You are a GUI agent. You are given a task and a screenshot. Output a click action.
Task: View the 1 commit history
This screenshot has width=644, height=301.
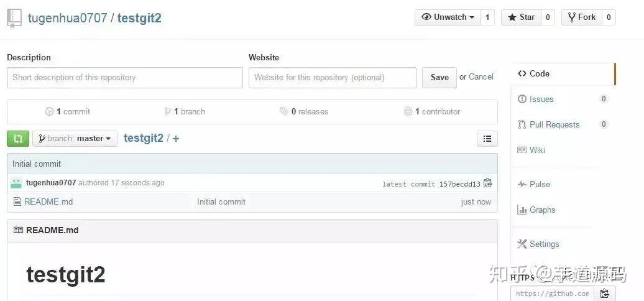(x=68, y=111)
